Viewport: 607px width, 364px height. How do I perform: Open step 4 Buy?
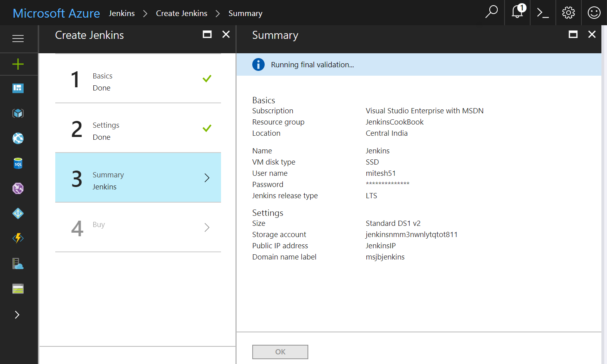point(138,227)
